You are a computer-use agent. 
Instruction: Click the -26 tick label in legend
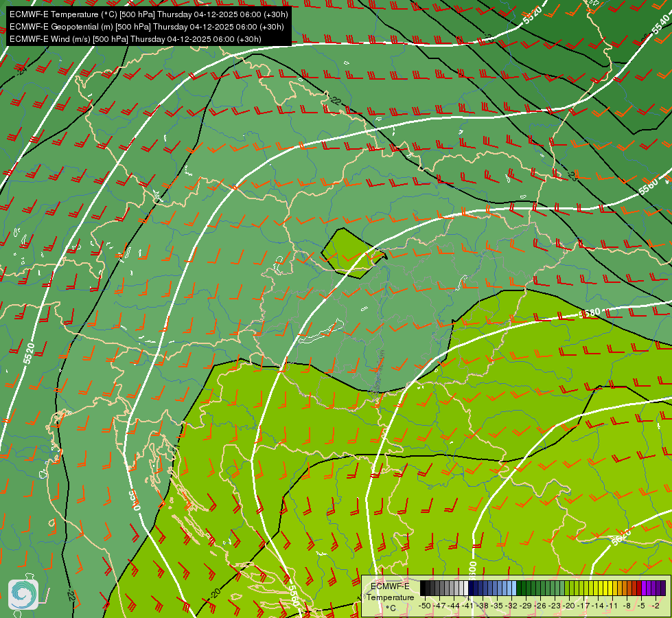click(x=540, y=606)
